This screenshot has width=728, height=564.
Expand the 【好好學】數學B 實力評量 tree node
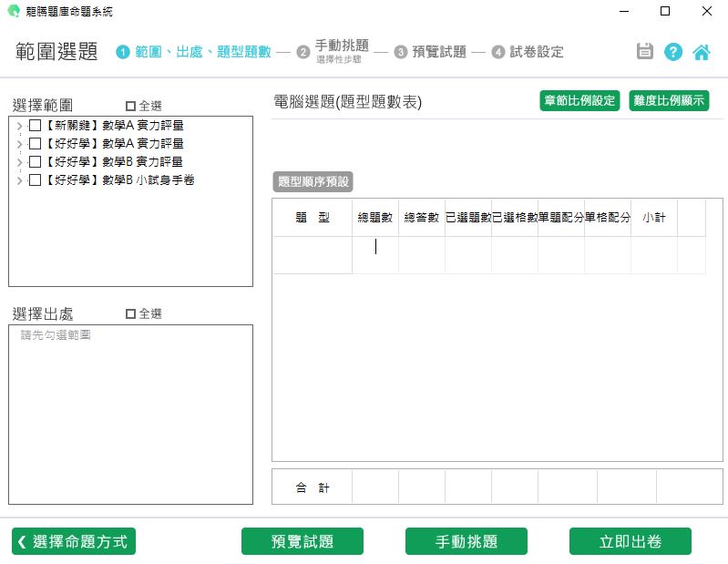pos(20,162)
